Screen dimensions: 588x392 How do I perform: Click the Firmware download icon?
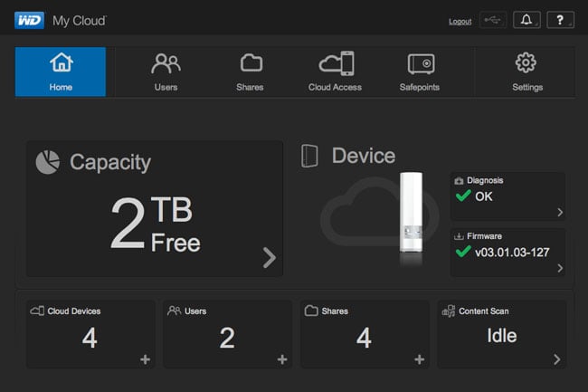pos(459,236)
